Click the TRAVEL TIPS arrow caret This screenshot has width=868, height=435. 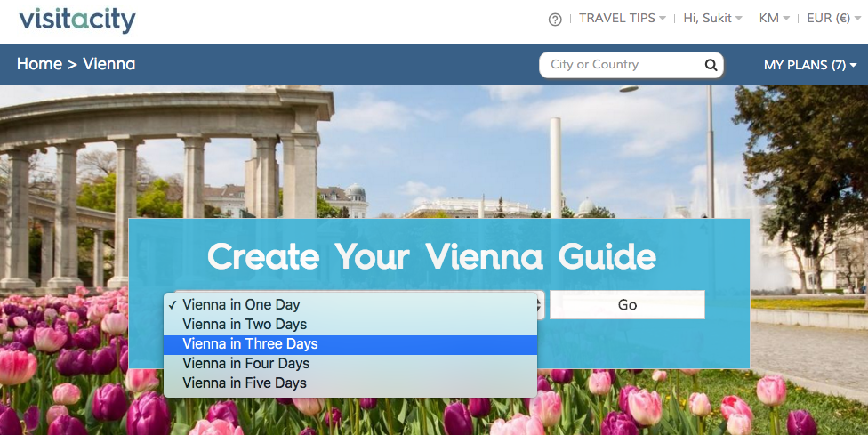click(662, 19)
